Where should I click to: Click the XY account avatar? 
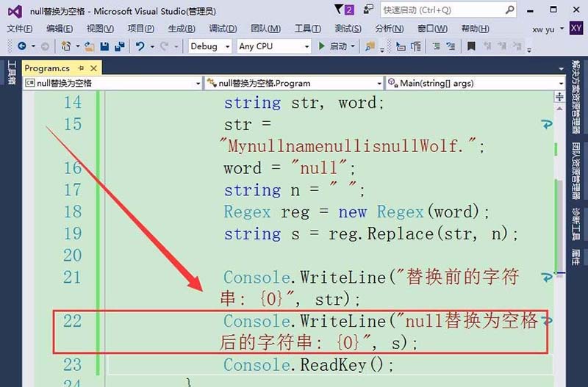point(576,28)
